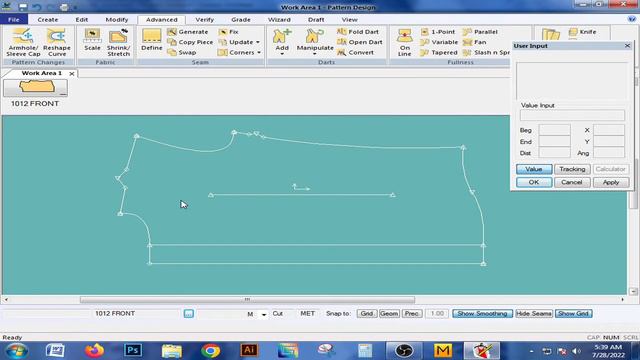
Task: Toggle Snap to Prec
Action: tap(411, 313)
